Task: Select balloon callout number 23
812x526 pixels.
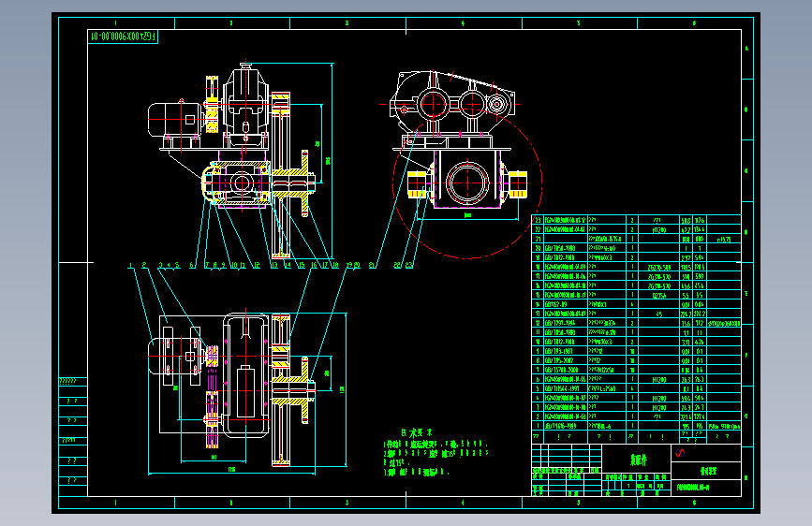Action: 409,265
